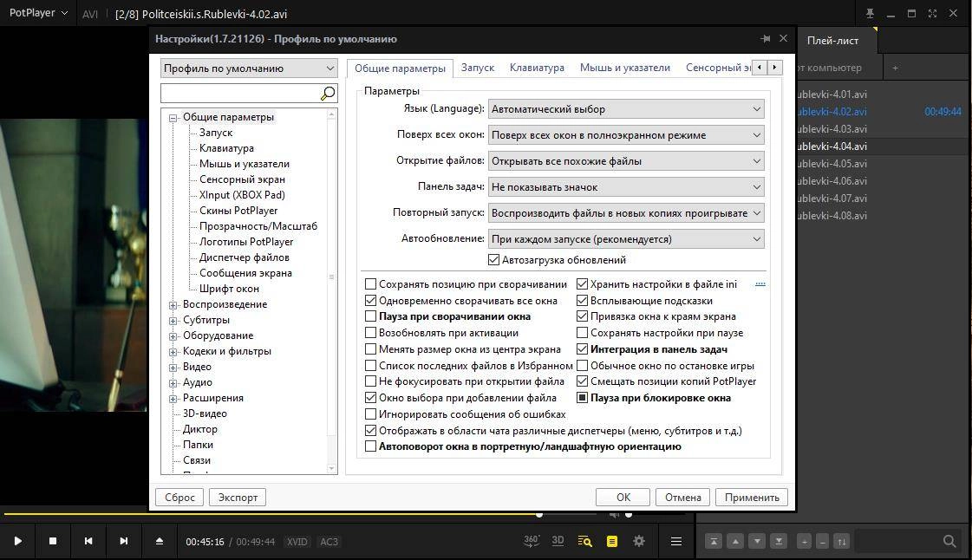Screen dimensions: 972x560
Task: Select Общие параметры tab
Action: (400, 68)
